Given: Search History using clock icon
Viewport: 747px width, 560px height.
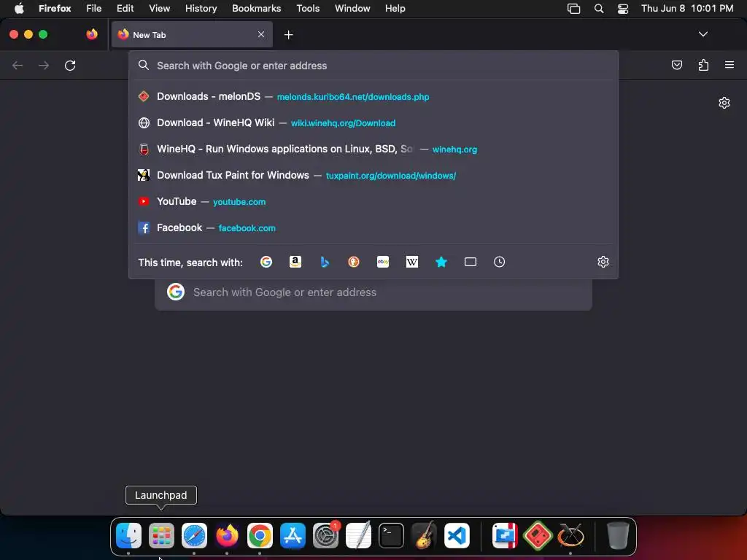Looking at the screenshot, I should point(499,262).
